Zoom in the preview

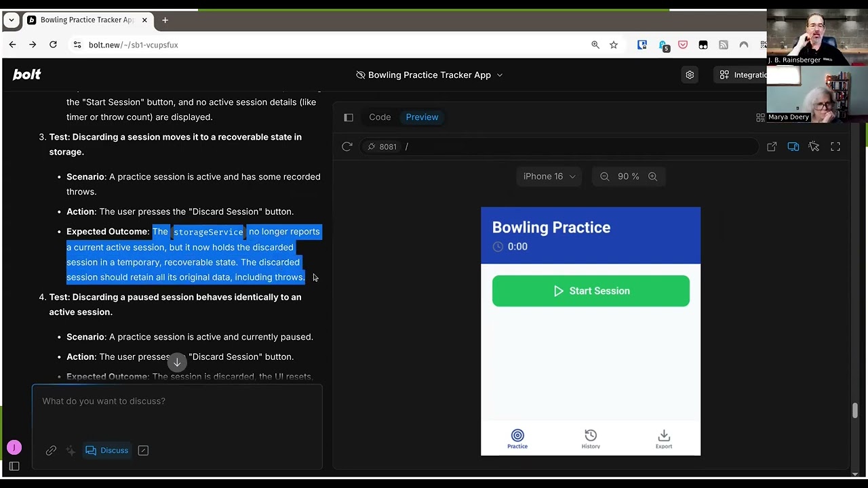(652, 176)
